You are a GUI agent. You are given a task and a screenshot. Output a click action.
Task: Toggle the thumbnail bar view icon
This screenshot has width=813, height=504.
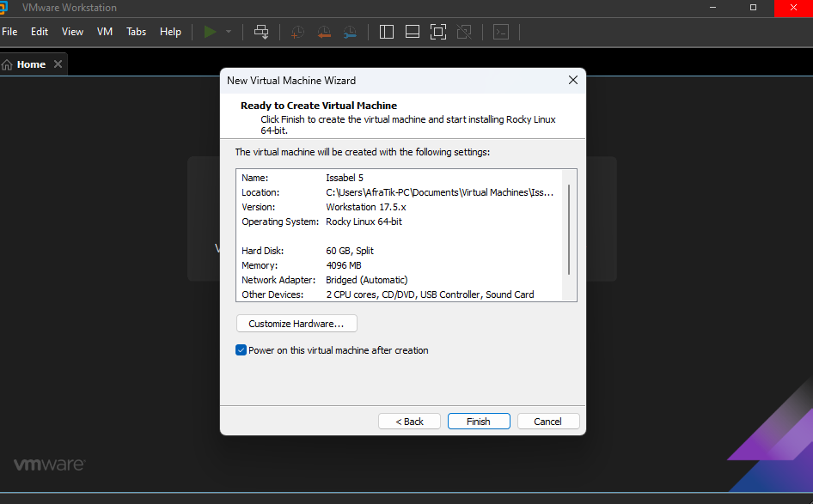click(x=413, y=32)
